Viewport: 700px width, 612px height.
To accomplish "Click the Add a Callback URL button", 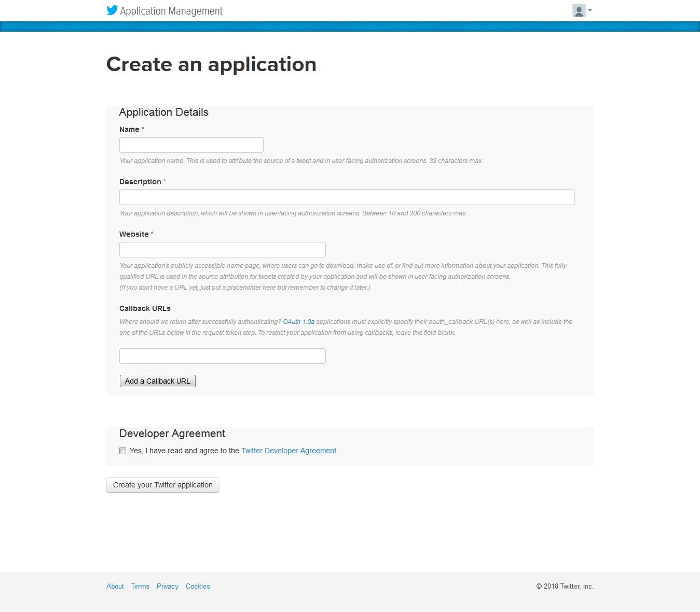I will pos(158,381).
